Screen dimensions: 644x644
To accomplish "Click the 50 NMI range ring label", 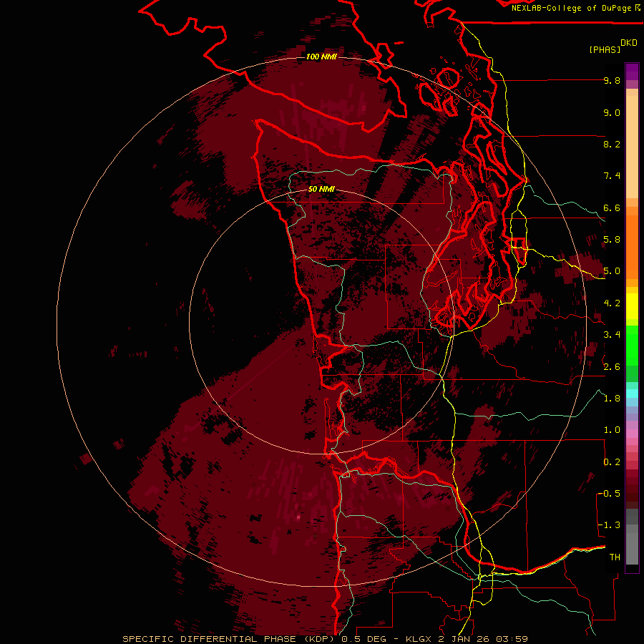I will (x=321, y=189).
